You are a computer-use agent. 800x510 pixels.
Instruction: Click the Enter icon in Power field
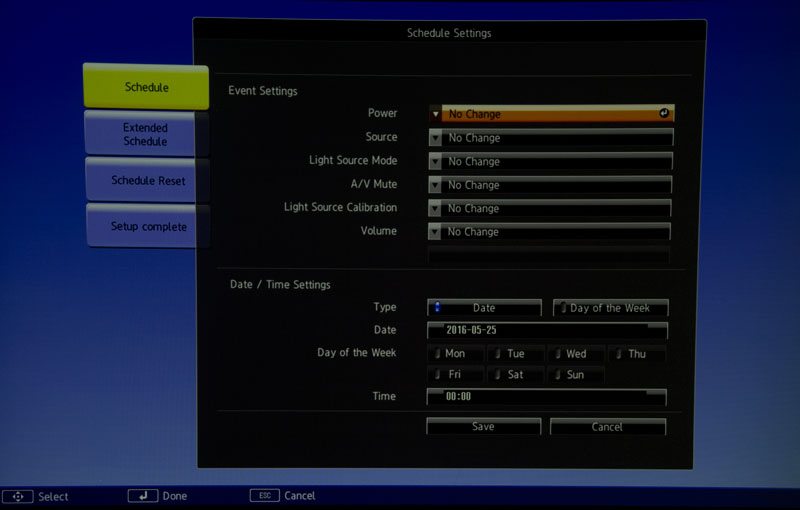663,114
